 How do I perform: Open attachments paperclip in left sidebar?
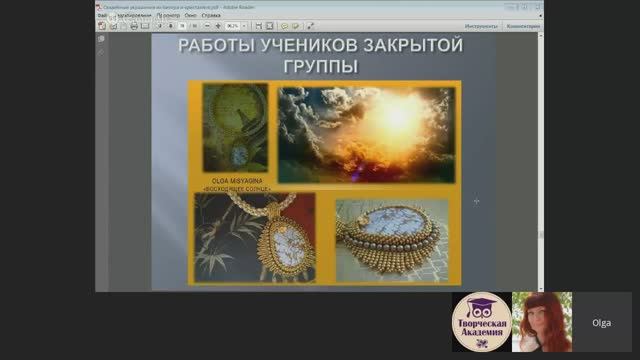(101, 53)
